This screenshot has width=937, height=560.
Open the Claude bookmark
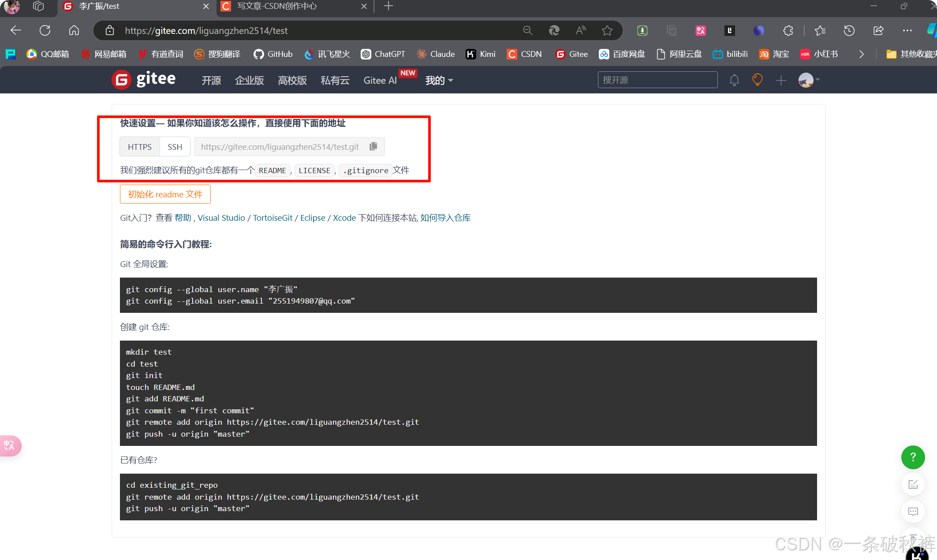point(436,54)
